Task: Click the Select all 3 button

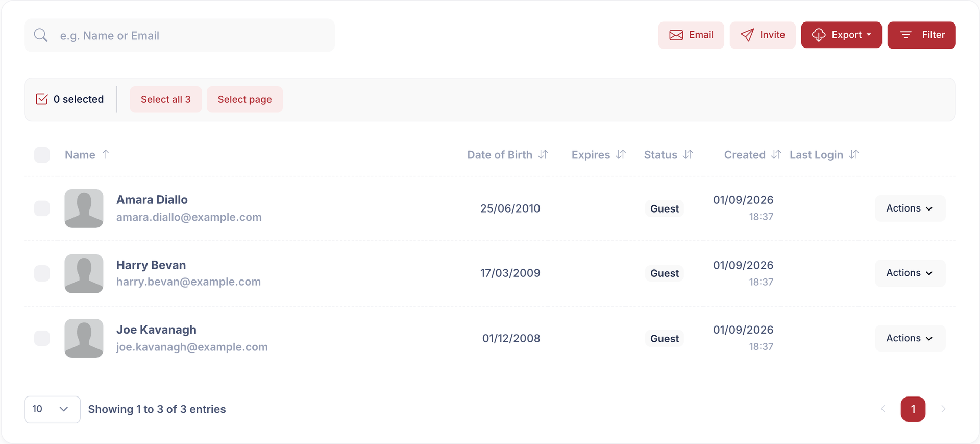Action: [x=166, y=99]
